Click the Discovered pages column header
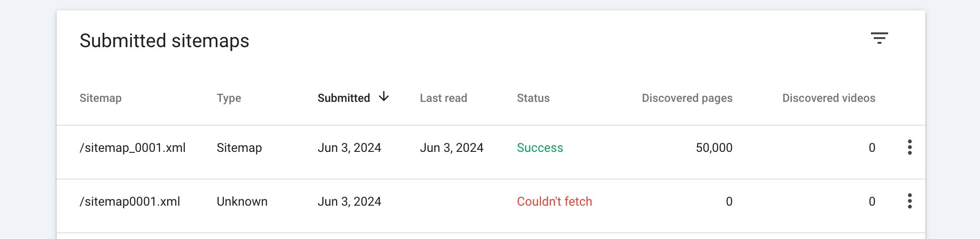This screenshot has width=980, height=239. click(687, 98)
